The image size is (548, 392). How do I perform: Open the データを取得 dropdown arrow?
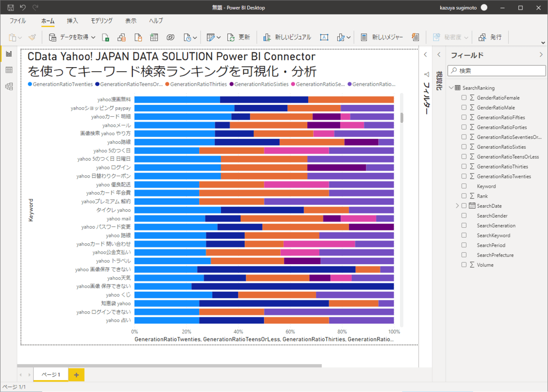93,37
